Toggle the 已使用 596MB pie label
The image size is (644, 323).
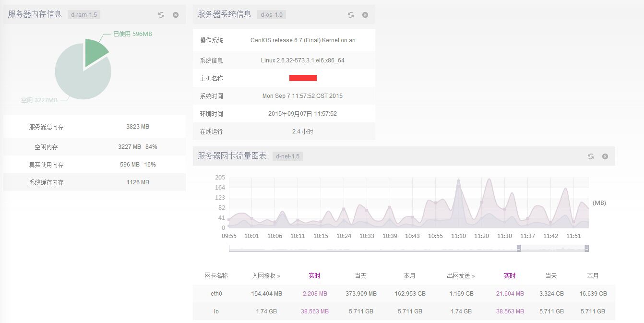[132, 34]
